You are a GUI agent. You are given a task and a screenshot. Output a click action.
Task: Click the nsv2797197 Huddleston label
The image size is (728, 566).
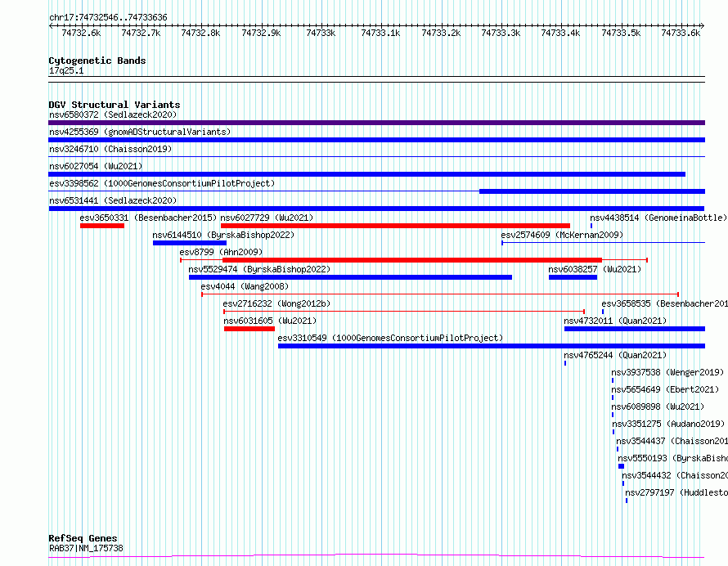click(x=676, y=492)
